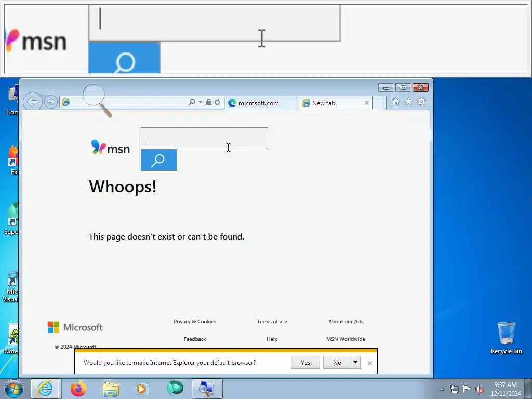Minimize the Internet Explorer window
The image size is (532, 399).
tap(386, 88)
